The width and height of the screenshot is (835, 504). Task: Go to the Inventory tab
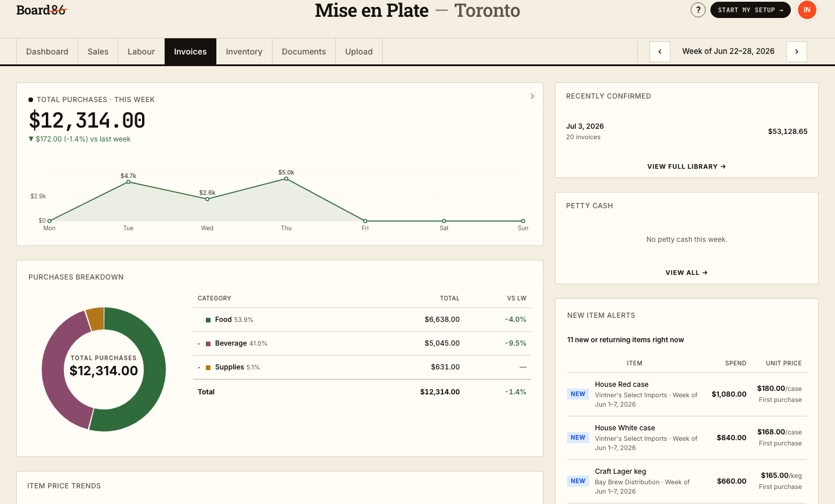244,52
